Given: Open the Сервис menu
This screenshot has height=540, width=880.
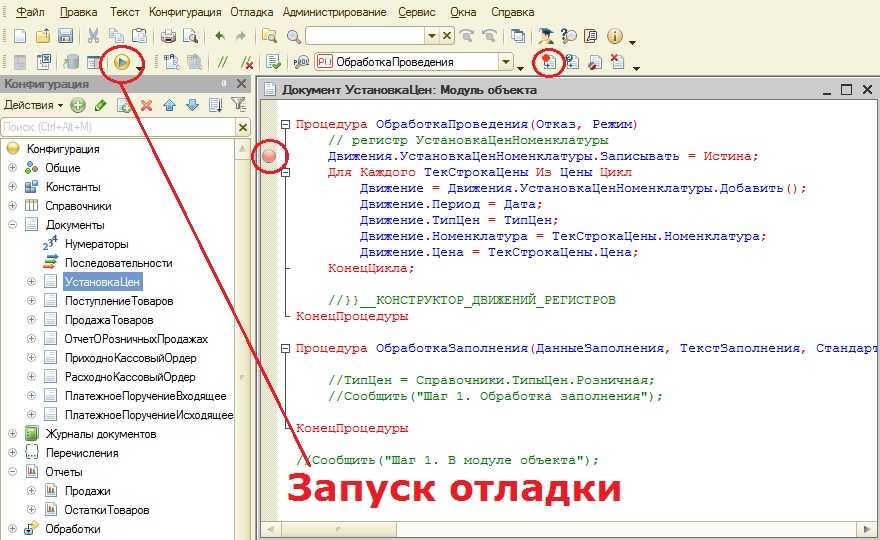Looking at the screenshot, I should click(x=416, y=12).
